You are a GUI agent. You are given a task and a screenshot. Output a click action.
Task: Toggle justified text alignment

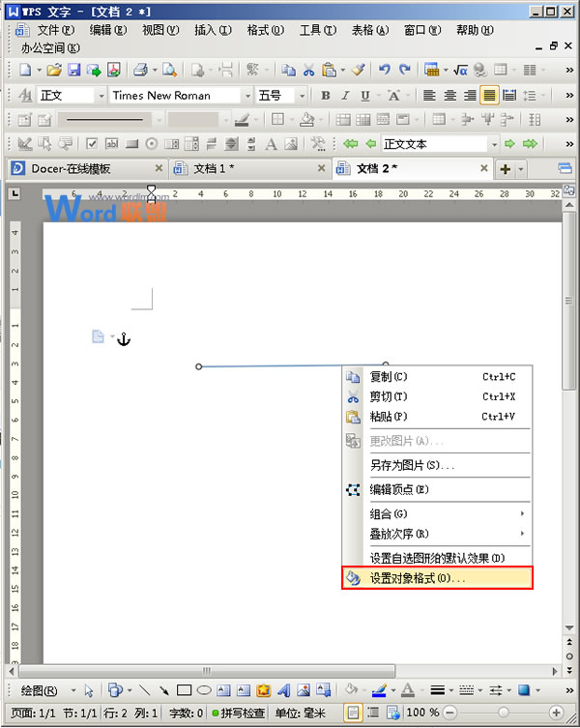click(x=489, y=95)
